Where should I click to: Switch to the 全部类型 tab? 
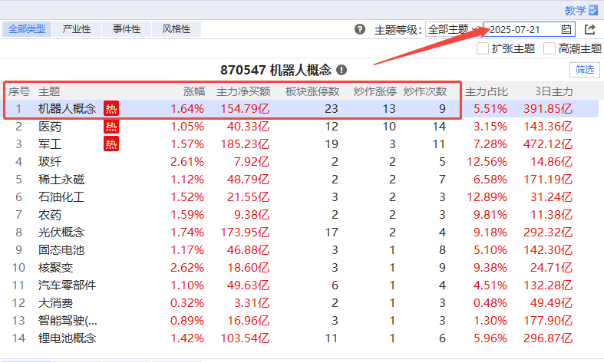(27, 29)
